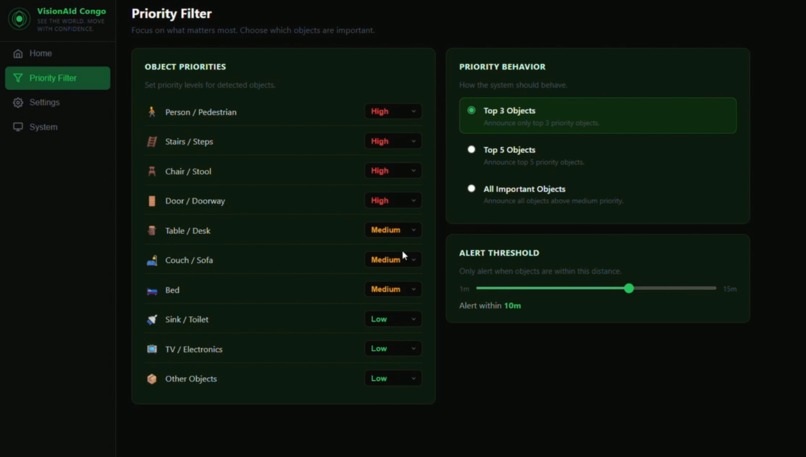Viewport: 806px width, 457px height.
Task: Select the Top 5 Objects radio button
Action: point(471,149)
